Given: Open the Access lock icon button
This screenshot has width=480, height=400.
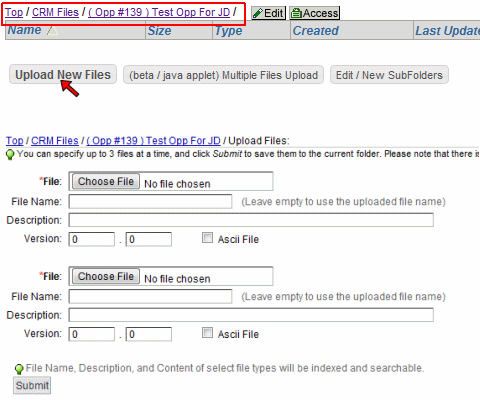Looking at the screenshot, I should pos(314,13).
